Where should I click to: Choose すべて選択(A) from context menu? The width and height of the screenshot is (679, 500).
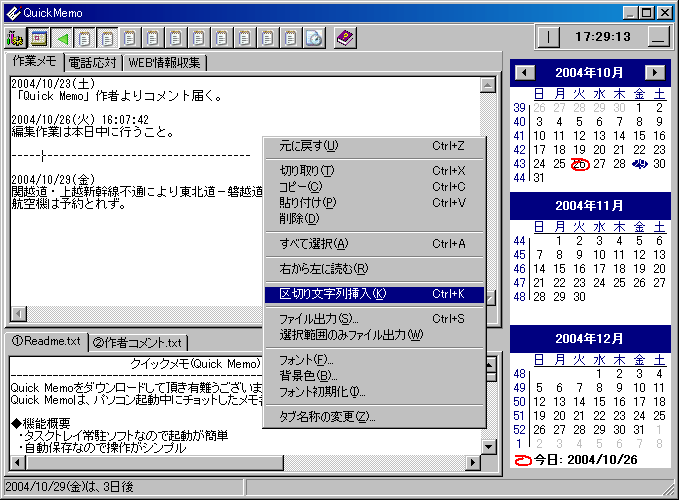pos(374,244)
